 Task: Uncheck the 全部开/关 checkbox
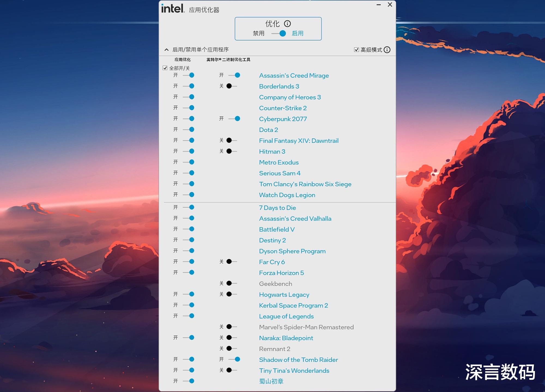165,68
